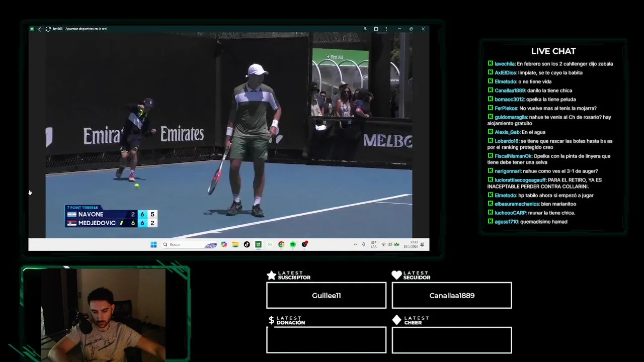Open the bet365 green taskbar app

(258, 244)
